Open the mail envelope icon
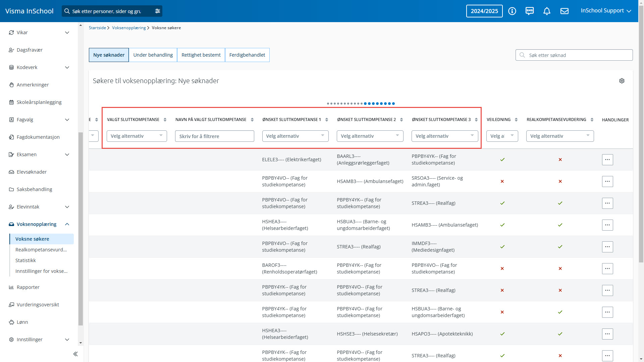 tap(564, 11)
